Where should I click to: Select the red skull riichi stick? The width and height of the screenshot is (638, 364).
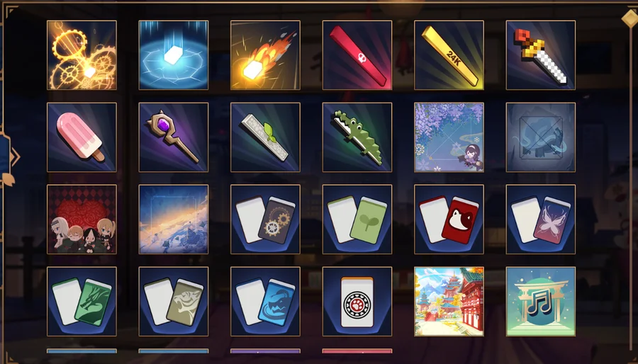(x=357, y=55)
